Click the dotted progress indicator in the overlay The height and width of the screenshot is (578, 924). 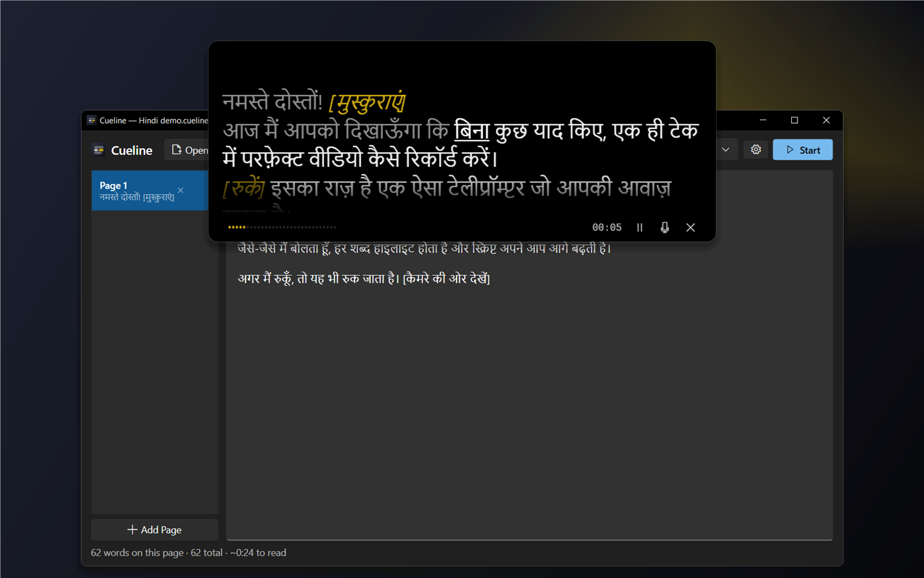282,227
